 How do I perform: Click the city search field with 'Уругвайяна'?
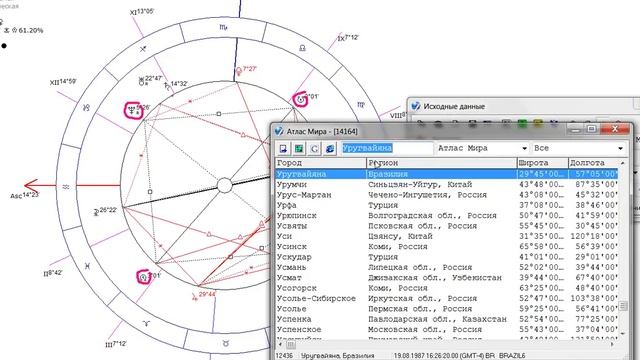(387, 148)
